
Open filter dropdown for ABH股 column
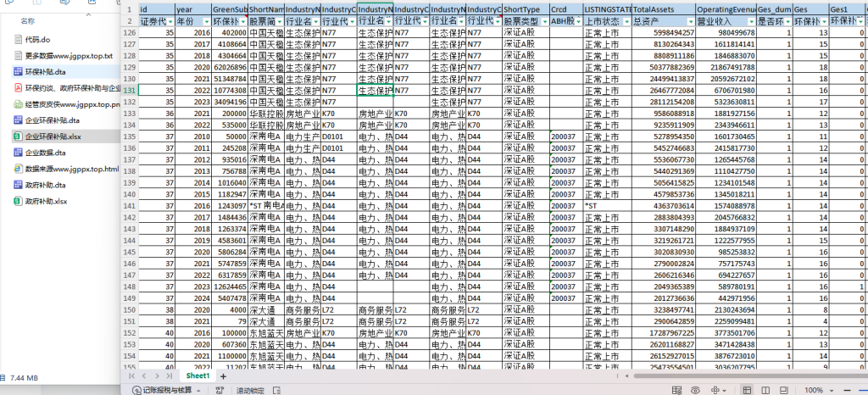578,21
